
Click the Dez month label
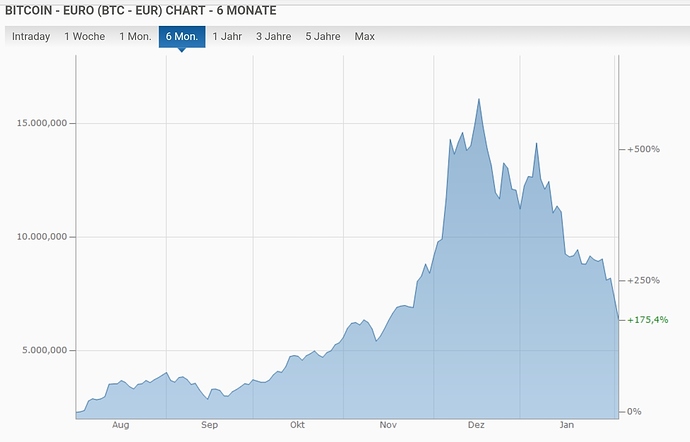tap(476, 425)
